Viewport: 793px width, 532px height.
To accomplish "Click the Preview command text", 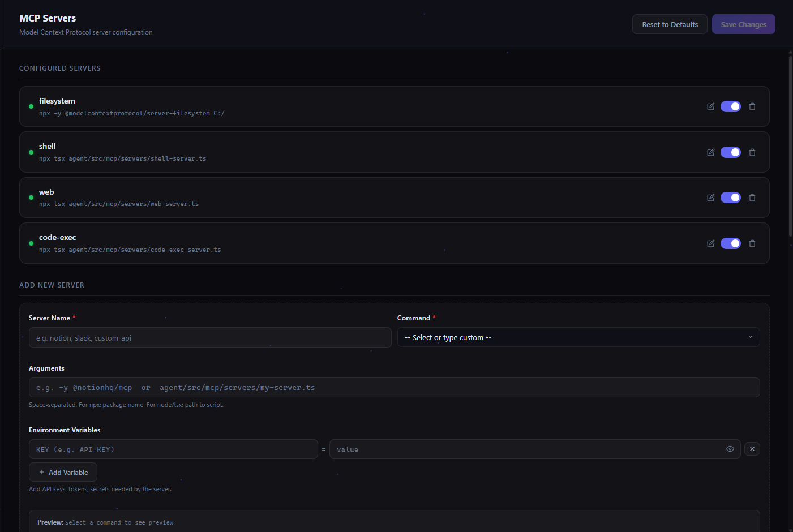I will click(x=119, y=522).
